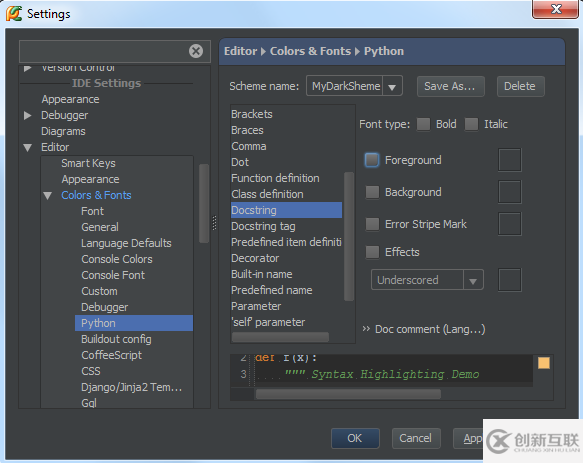Image resolution: width=583 pixels, height=463 pixels.
Task: Enable the Italic font type checkbox
Action: click(x=471, y=124)
